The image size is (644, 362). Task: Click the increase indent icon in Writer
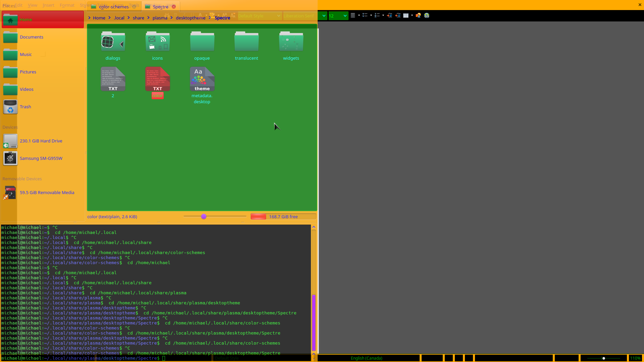pos(389,15)
